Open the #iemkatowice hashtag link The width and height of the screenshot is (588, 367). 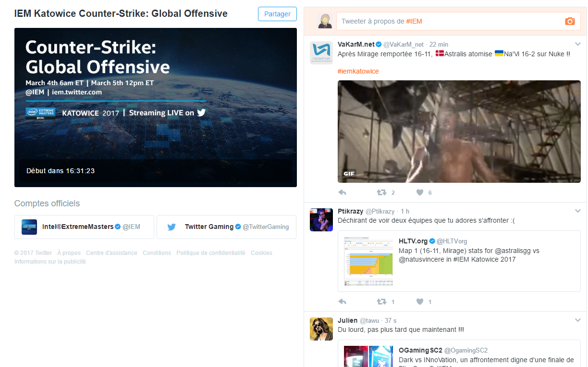pyautogui.click(x=358, y=71)
